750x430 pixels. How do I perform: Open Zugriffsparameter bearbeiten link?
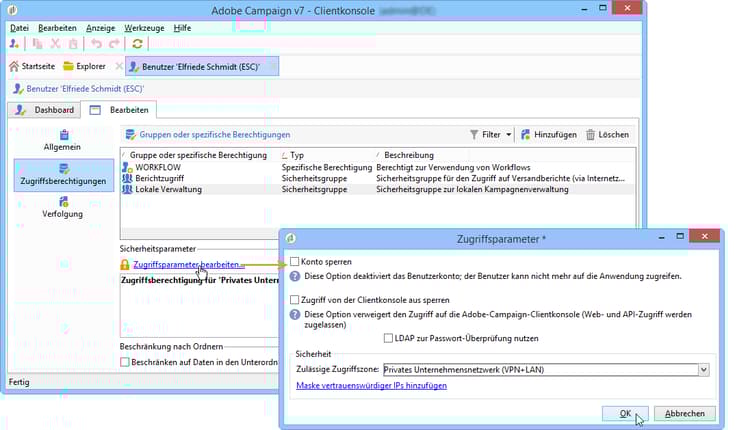[x=188, y=265]
